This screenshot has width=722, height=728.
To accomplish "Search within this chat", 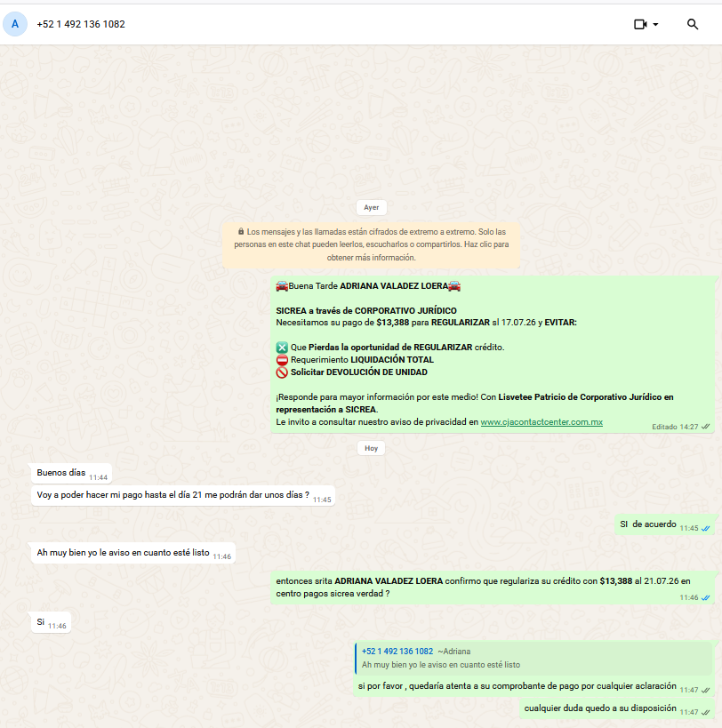I will point(693,24).
